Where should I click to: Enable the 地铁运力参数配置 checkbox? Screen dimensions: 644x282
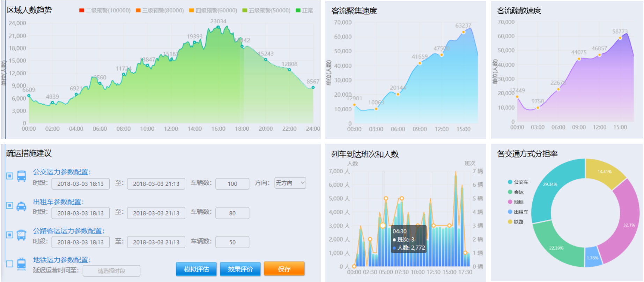[x=10, y=264]
